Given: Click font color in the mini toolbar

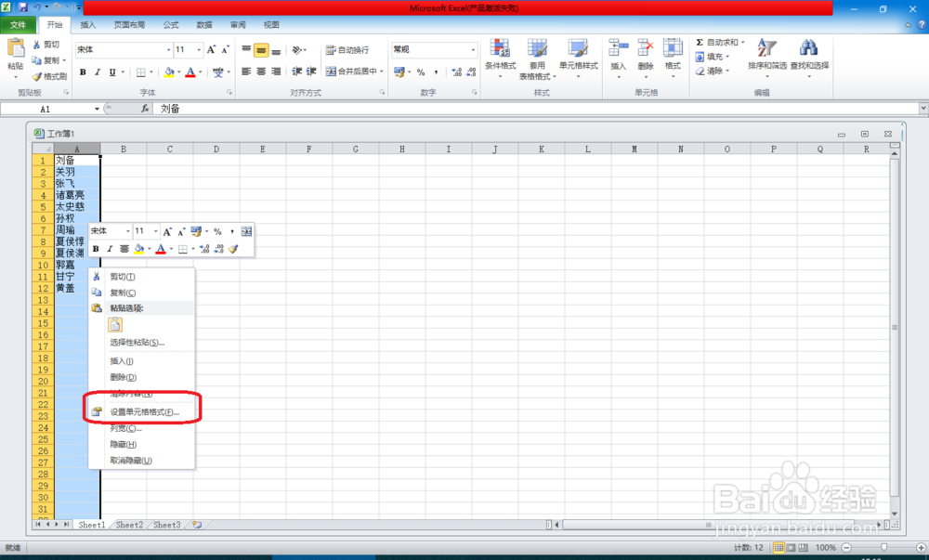Looking at the screenshot, I should [161, 249].
